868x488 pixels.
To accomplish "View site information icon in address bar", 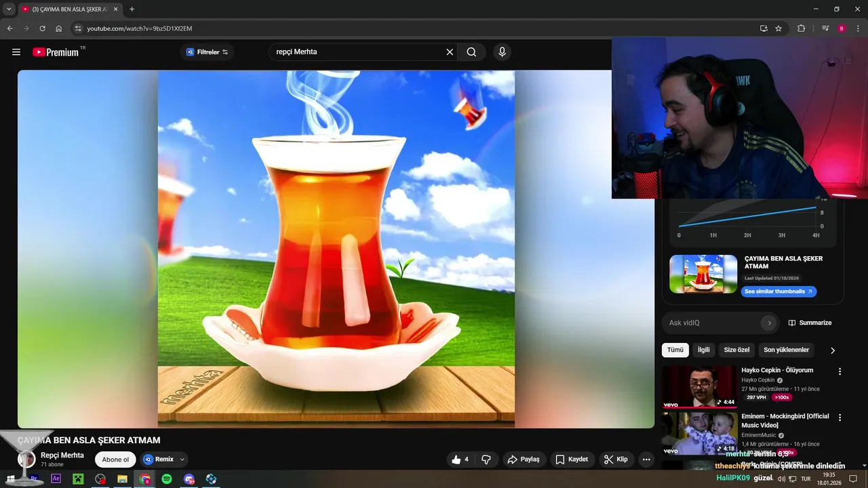I will pos(78,28).
